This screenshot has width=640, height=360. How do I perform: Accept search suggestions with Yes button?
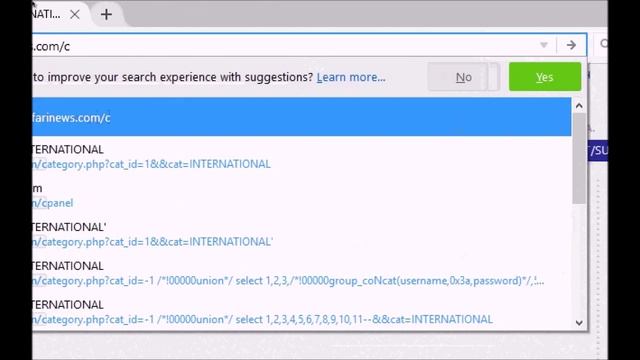point(545,77)
